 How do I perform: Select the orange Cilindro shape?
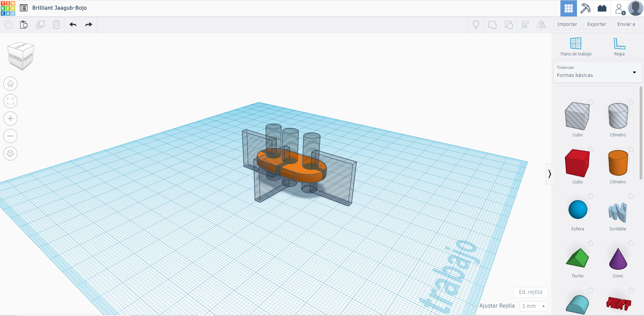point(618,163)
